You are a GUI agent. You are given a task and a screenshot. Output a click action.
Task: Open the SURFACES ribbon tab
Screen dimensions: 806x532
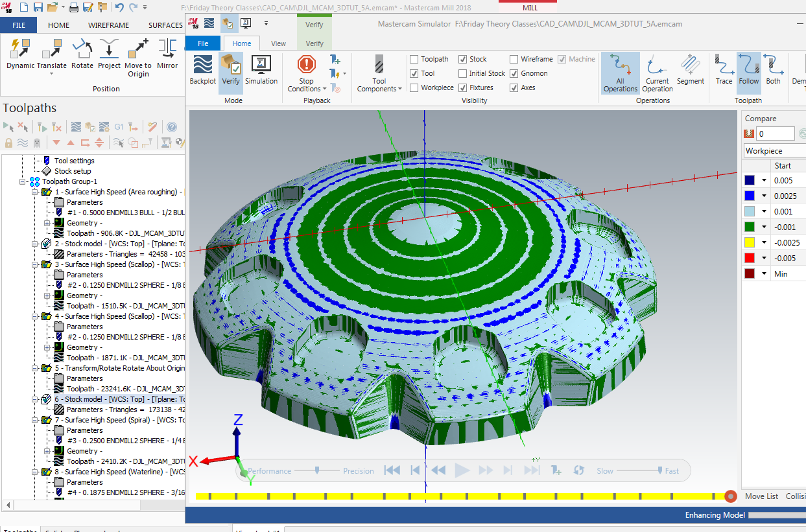point(165,25)
